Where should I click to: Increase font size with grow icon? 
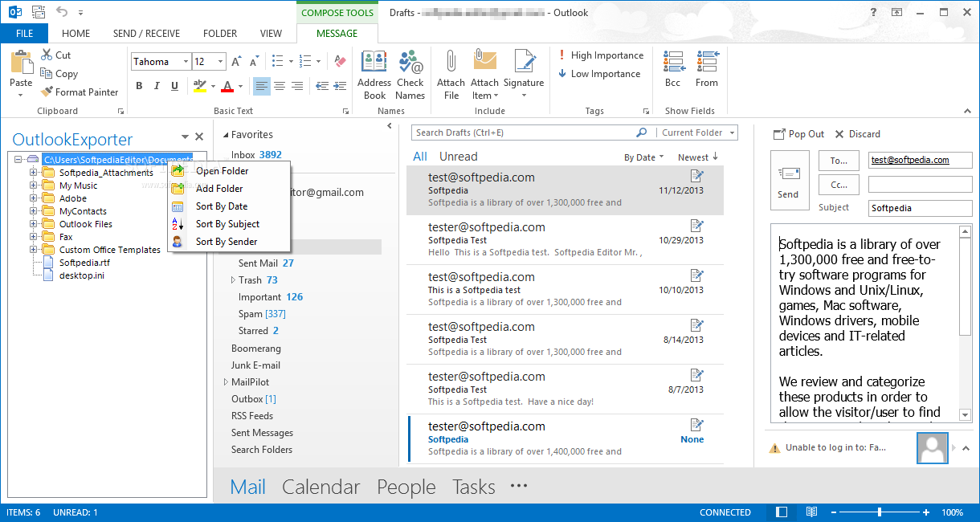tap(236, 62)
